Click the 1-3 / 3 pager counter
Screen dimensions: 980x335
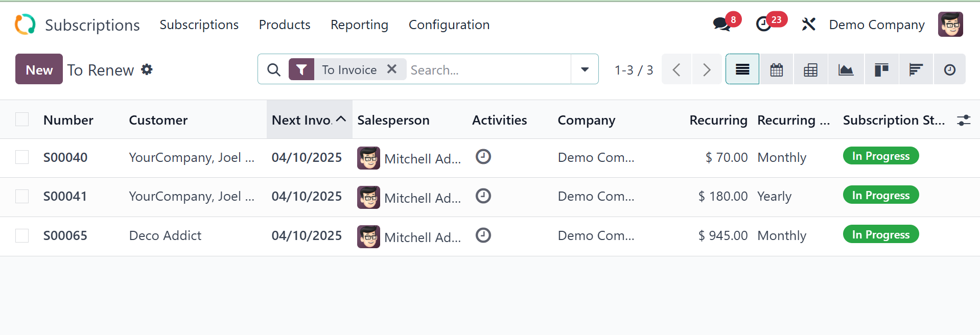click(634, 70)
